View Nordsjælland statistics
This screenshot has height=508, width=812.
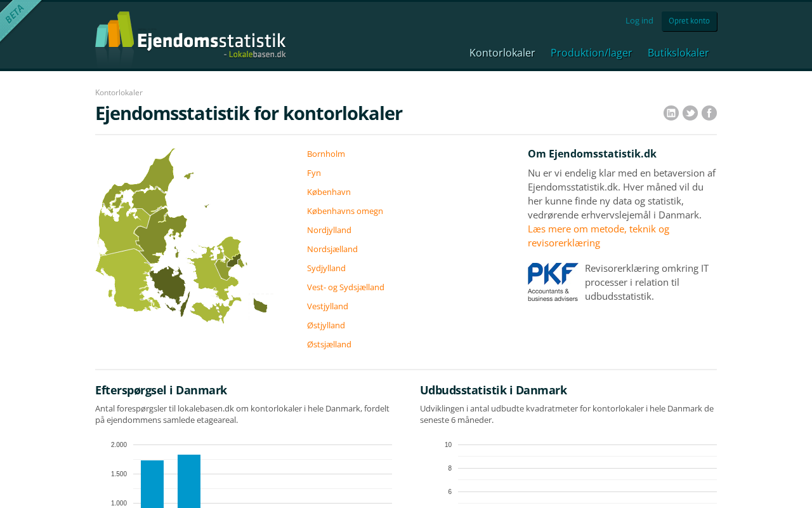tap(332, 249)
